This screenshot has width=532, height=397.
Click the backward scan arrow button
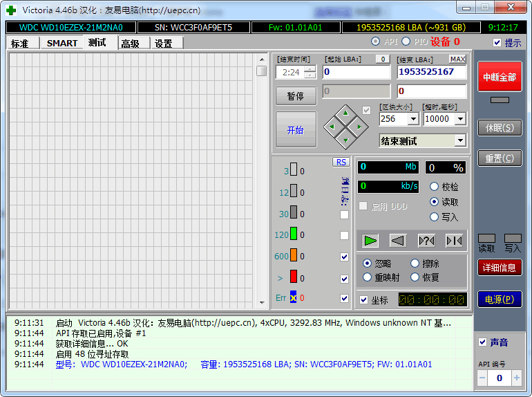398,241
